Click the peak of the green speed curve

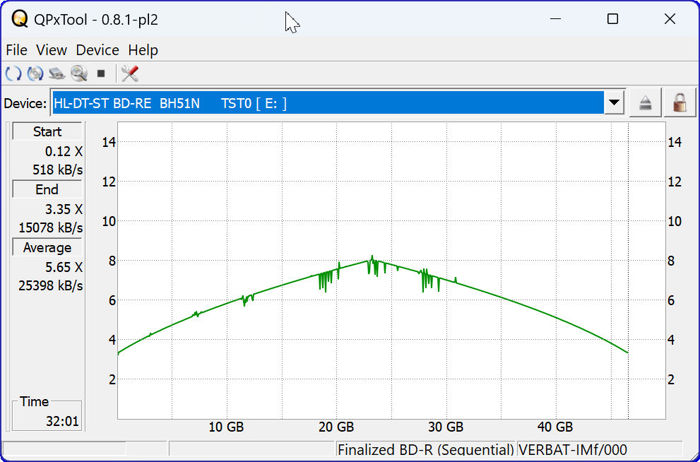point(371,258)
